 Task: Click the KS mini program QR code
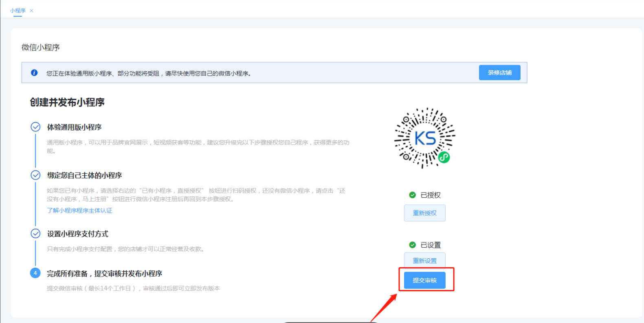coord(424,138)
